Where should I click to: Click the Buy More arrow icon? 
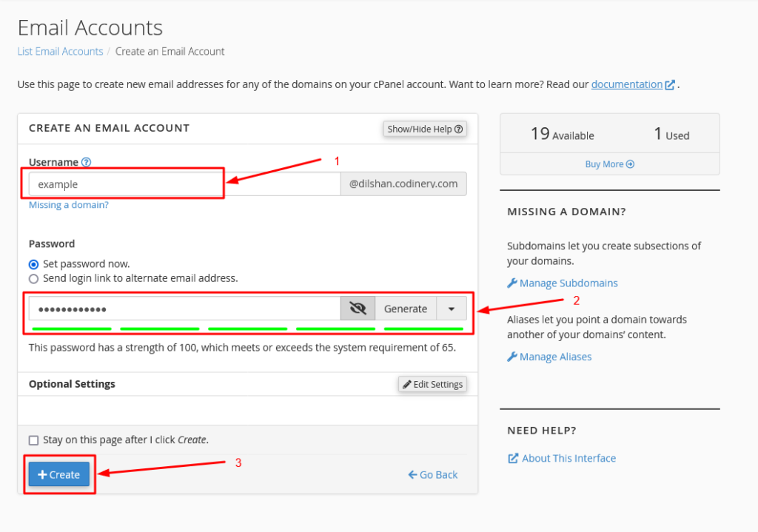click(630, 164)
